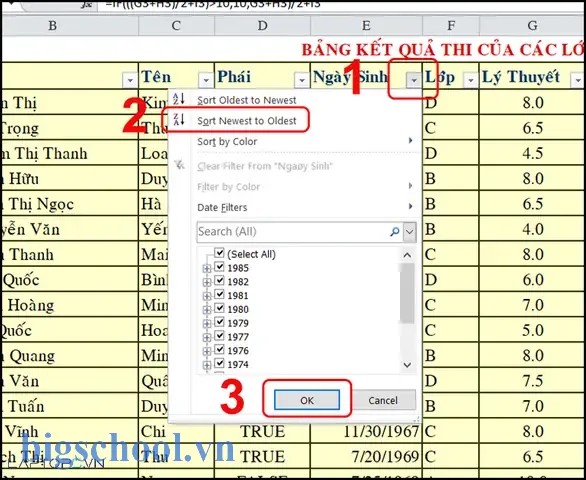The height and width of the screenshot is (480, 586).
Task: Expand the 1980 year node
Action: [x=207, y=310]
